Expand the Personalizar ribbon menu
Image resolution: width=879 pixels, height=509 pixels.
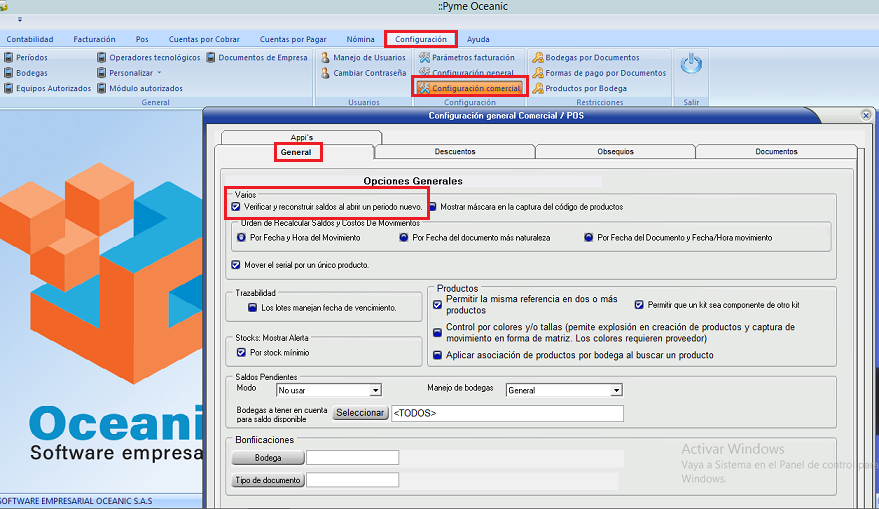coord(135,73)
